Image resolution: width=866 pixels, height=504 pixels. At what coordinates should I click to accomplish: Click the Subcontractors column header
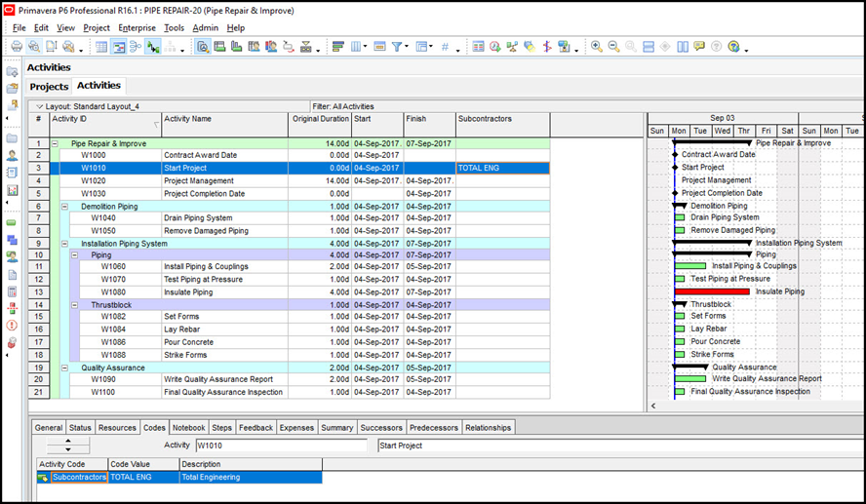pos(503,125)
